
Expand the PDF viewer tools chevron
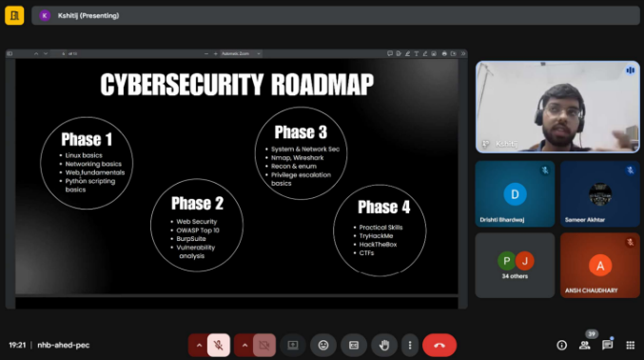(x=463, y=53)
